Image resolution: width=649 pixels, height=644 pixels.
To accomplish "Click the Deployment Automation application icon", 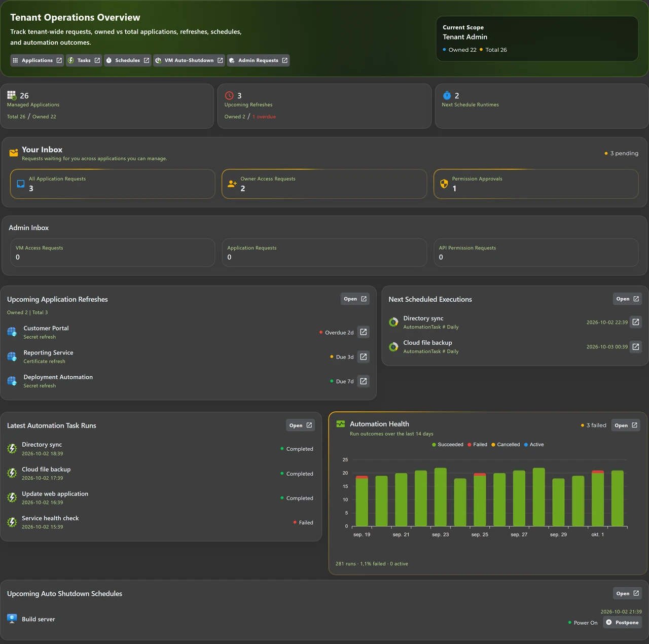I will coord(12,381).
